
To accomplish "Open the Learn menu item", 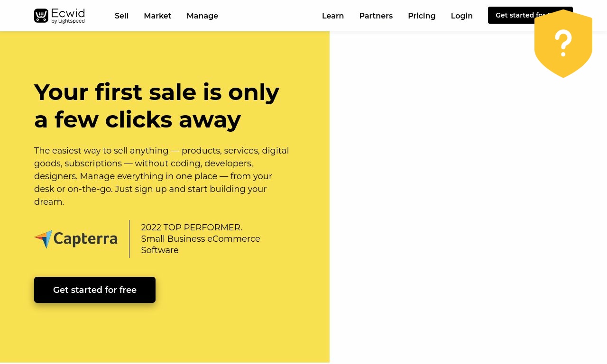I will (x=333, y=16).
